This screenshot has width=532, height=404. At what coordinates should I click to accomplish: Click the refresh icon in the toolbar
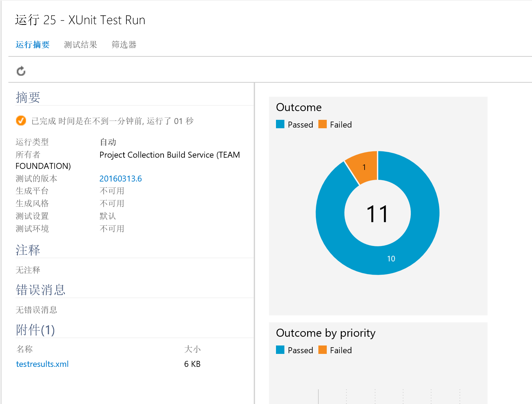pos(21,71)
